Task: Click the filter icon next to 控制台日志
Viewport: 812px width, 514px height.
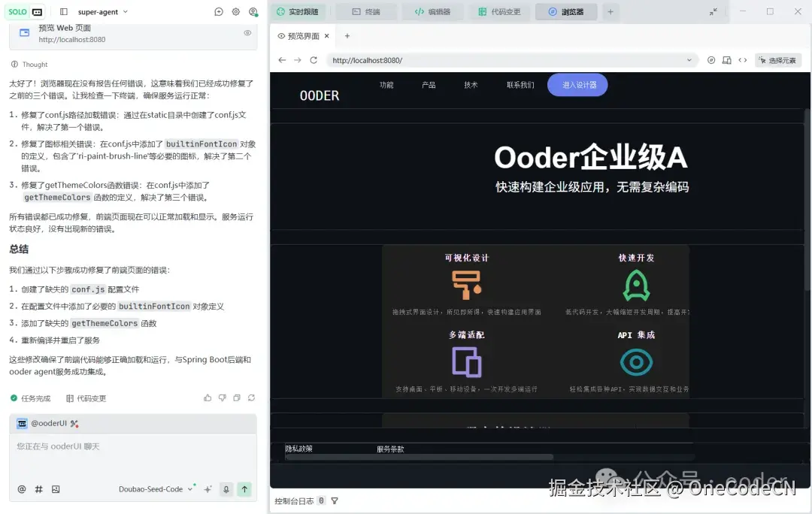Action: tap(334, 500)
